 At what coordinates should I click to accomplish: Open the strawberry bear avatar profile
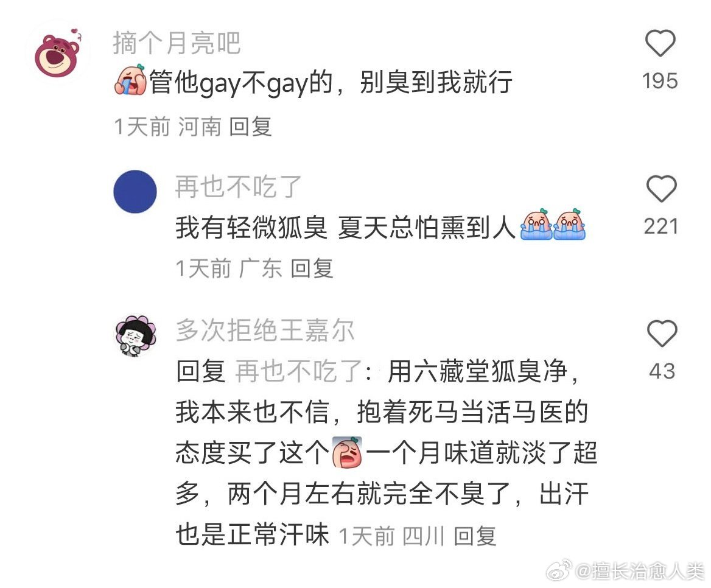58,52
